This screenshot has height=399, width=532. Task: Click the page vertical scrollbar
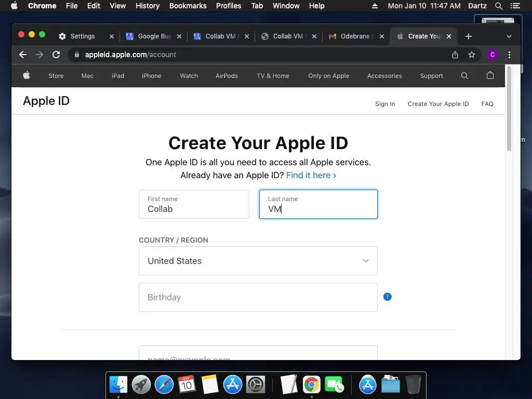coord(509,109)
